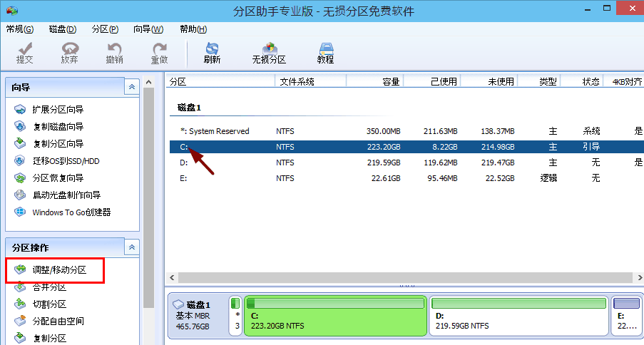This screenshot has height=345, width=644.
Task: Minimize the 分区助手 window
Action: coord(588,9)
